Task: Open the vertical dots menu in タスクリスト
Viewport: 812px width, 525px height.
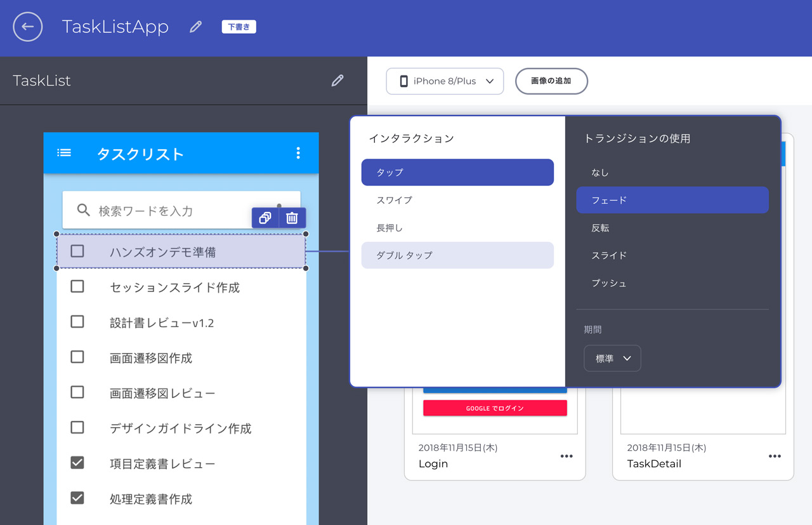Action: tap(298, 153)
